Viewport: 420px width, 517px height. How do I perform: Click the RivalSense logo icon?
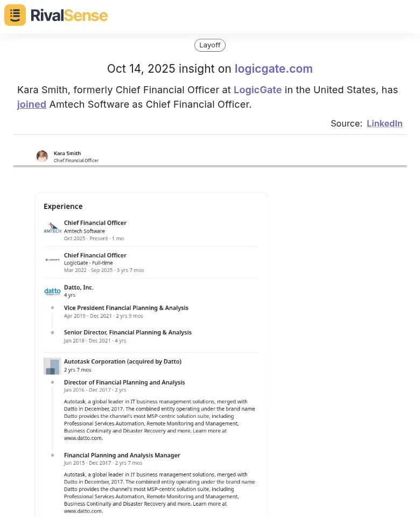15,15
